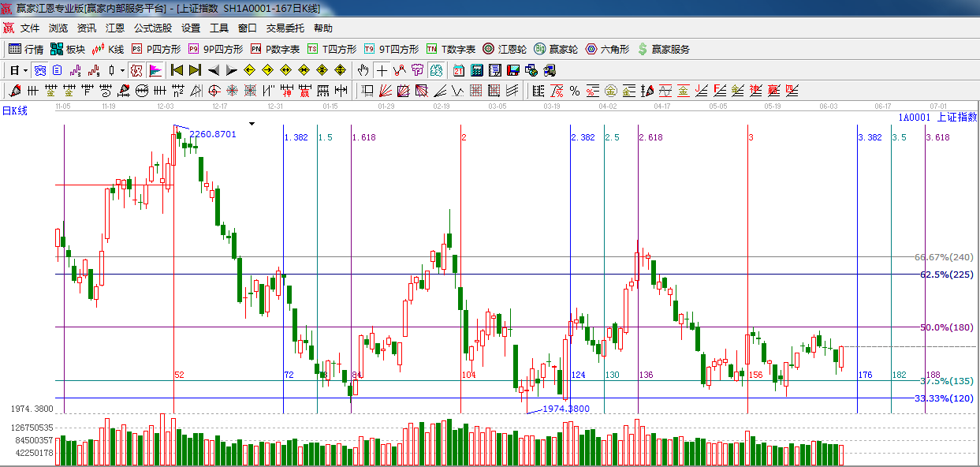Open the 交易委托 menu
Screen dimensions: 980x467
coord(285,28)
